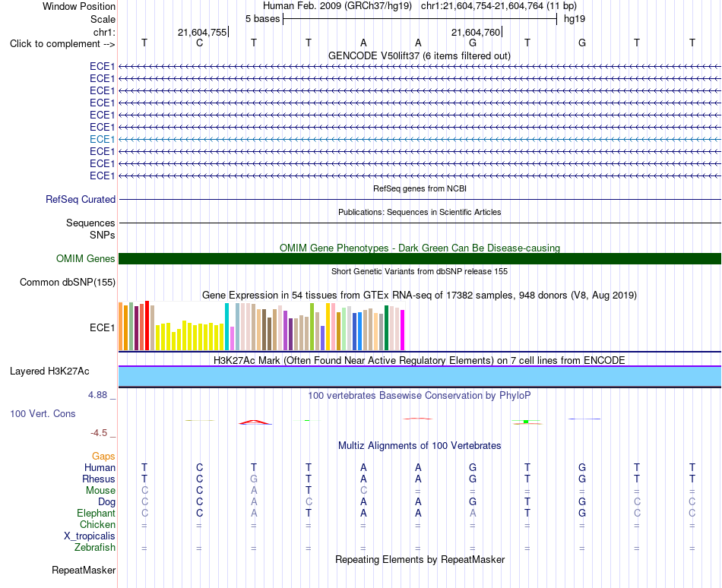Screen dimensions: 722x588
Task: Click the 21,604,755 position marker
Action: [x=202, y=32]
